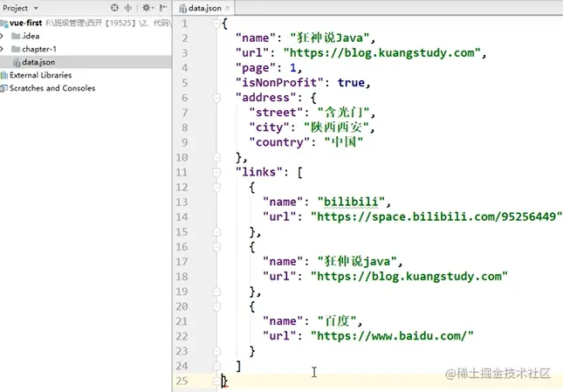563x392 pixels.
Task: Click the blog.kuangstudy.com URL on line 18
Action: [409, 277]
